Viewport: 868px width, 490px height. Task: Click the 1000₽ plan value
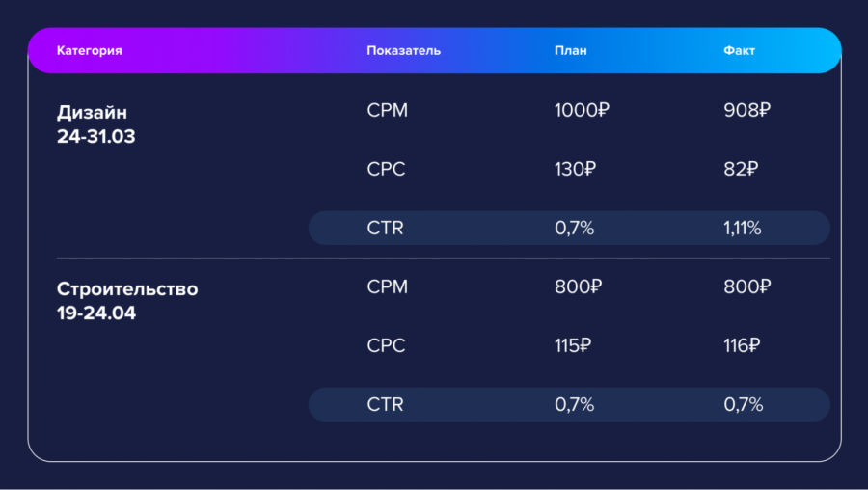(x=582, y=110)
